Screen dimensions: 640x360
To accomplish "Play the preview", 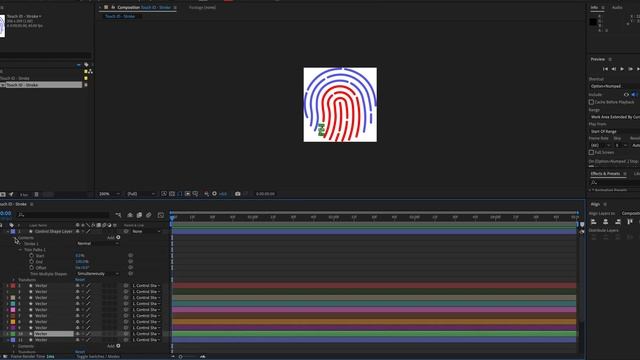I will coord(622,69).
